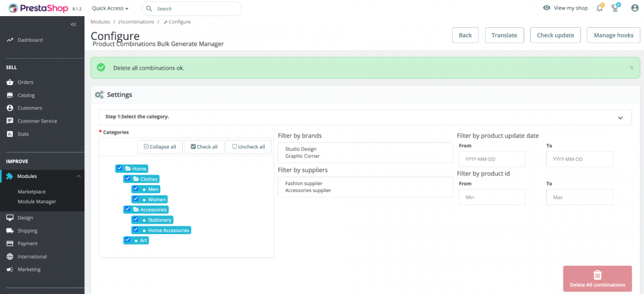The width and height of the screenshot is (644, 294).
Task: Click the Payment card icon
Action: (x=10, y=244)
